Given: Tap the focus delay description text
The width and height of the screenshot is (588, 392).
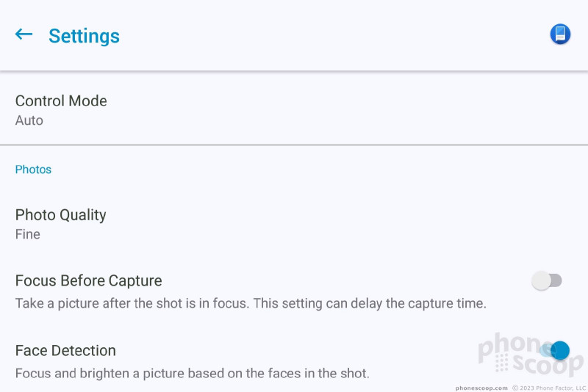Looking at the screenshot, I should pos(251,303).
